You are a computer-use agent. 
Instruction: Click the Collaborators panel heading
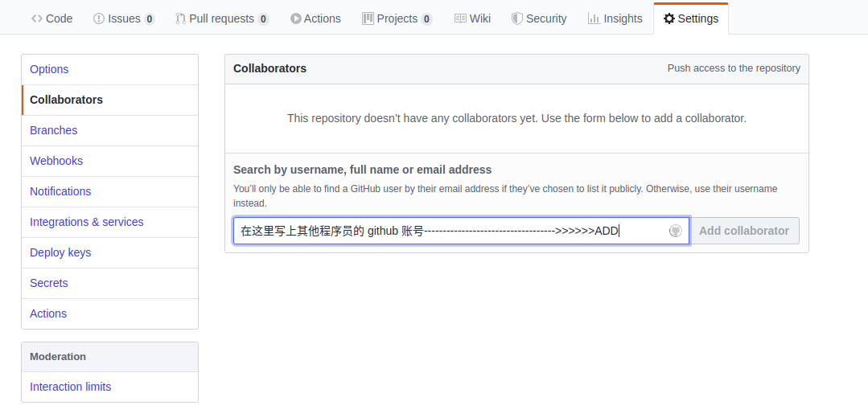tap(269, 68)
